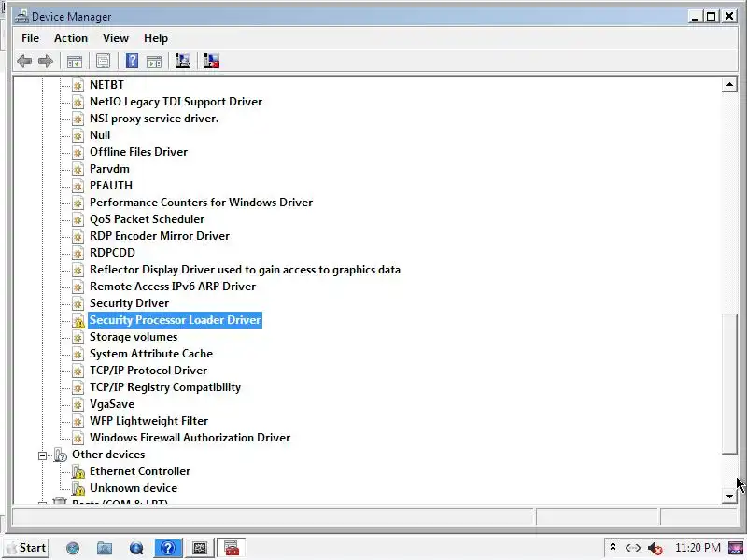Image resolution: width=747 pixels, height=560 pixels.
Task: Select Reflector Display Driver entry
Action: click(x=245, y=270)
